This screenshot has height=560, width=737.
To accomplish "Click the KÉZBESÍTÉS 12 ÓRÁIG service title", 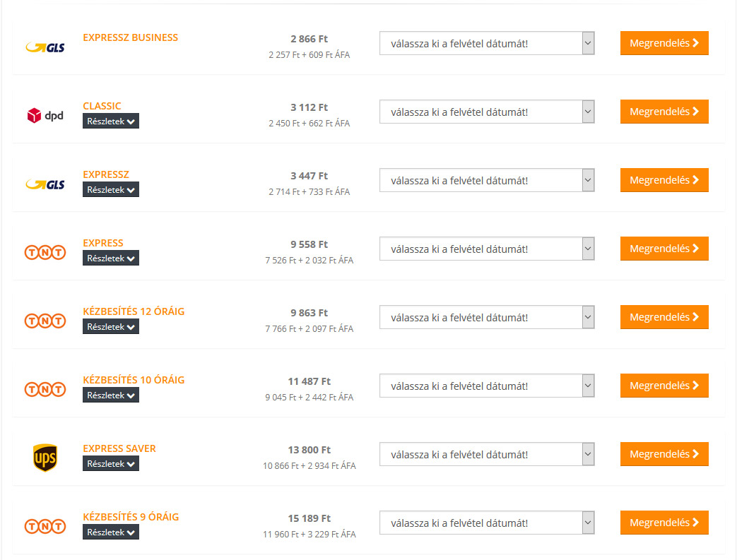I will click(134, 311).
